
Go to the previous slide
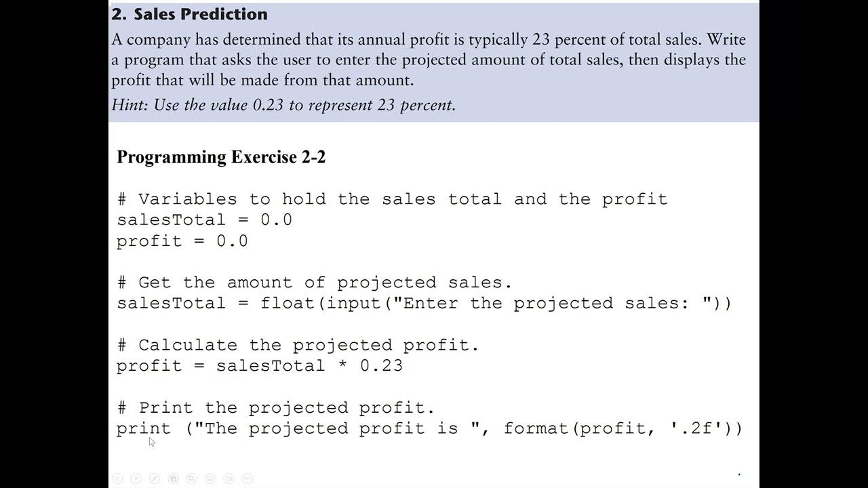coord(117,479)
